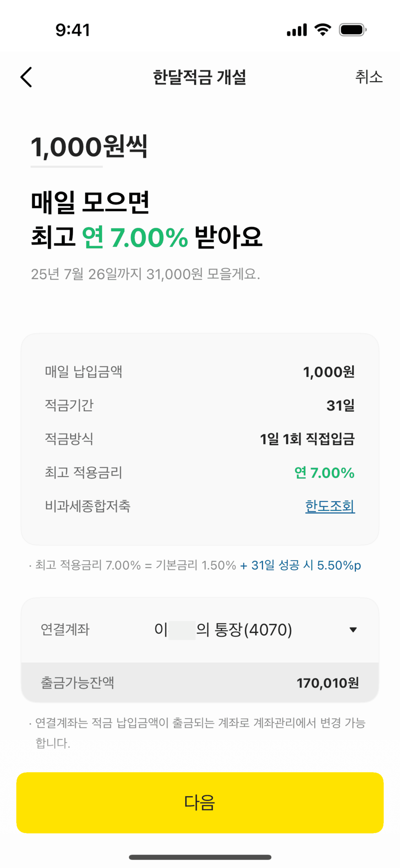
Task: Tap the battery status icon
Action: coord(353,30)
